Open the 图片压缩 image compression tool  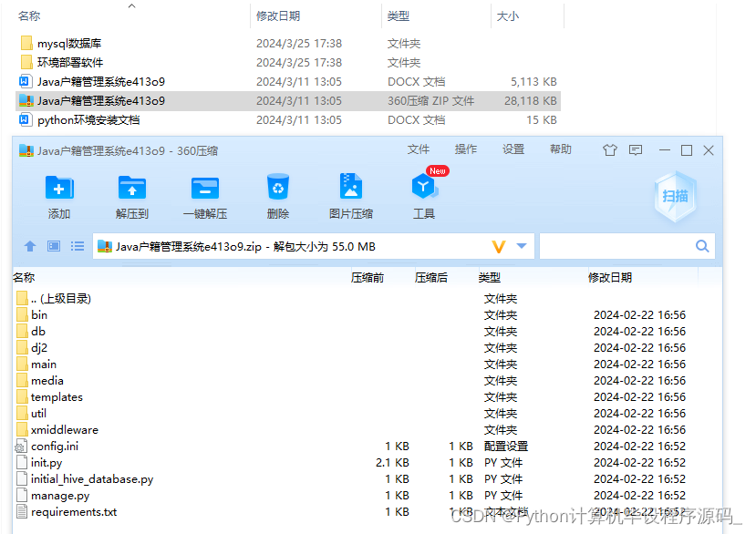[349, 193]
